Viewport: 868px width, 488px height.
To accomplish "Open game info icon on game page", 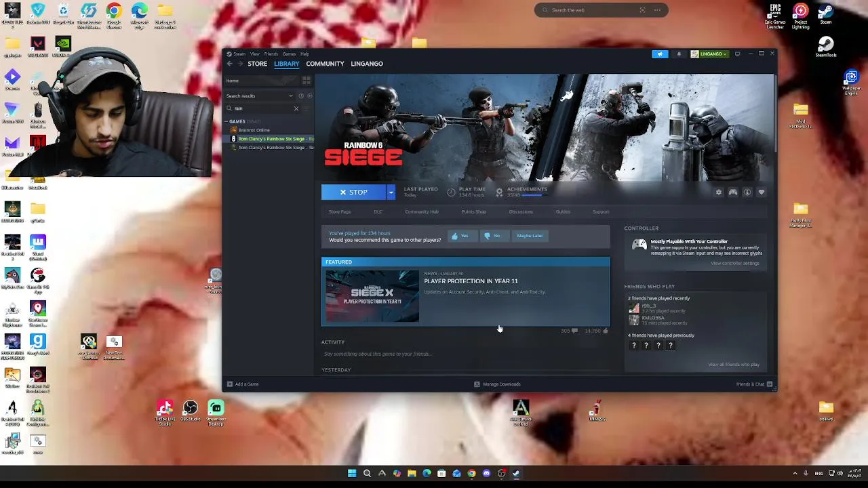I will coord(747,192).
